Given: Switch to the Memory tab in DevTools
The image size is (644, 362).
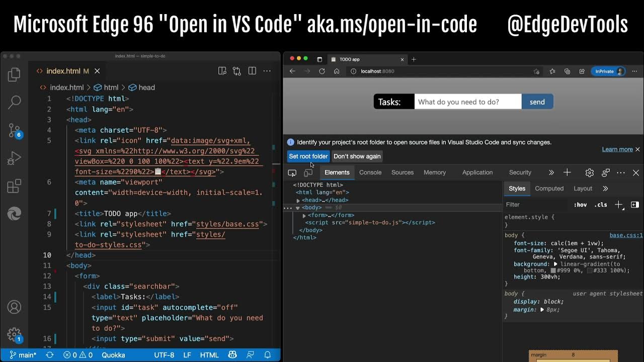Looking at the screenshot, I should [435, 172].
